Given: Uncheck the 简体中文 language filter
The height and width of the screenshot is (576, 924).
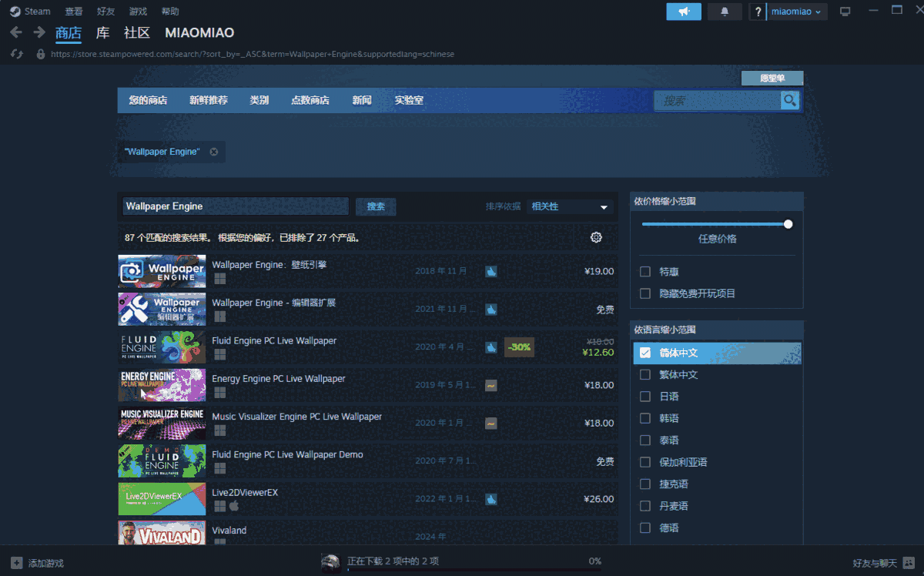Looking at the screenshot, I should (645, 353).
